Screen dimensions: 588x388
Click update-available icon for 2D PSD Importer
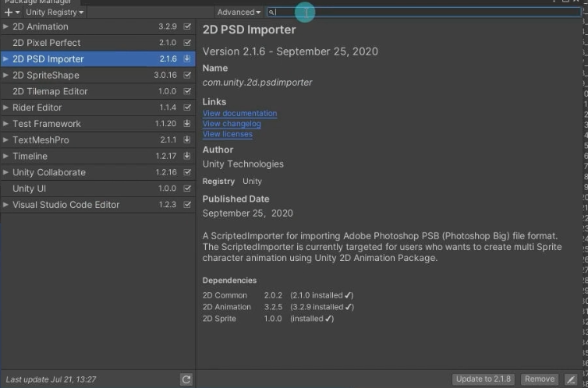(187, 58)
